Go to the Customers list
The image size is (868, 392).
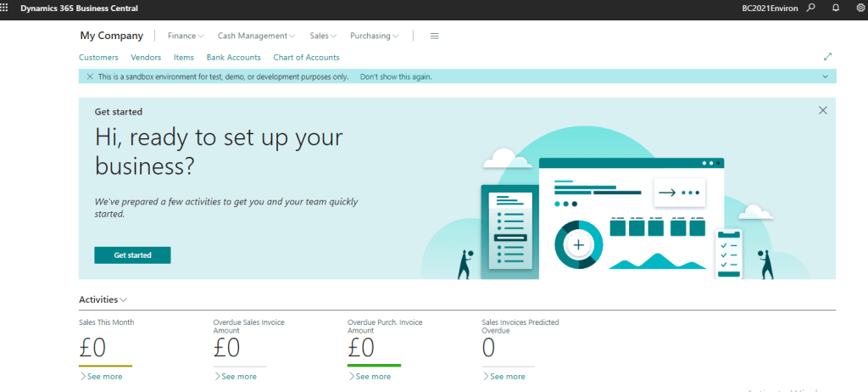[98, 58]
